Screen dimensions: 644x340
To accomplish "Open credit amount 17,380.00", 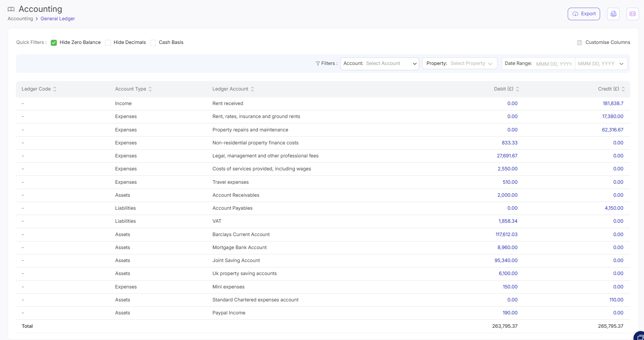I will tap(613, 117).
